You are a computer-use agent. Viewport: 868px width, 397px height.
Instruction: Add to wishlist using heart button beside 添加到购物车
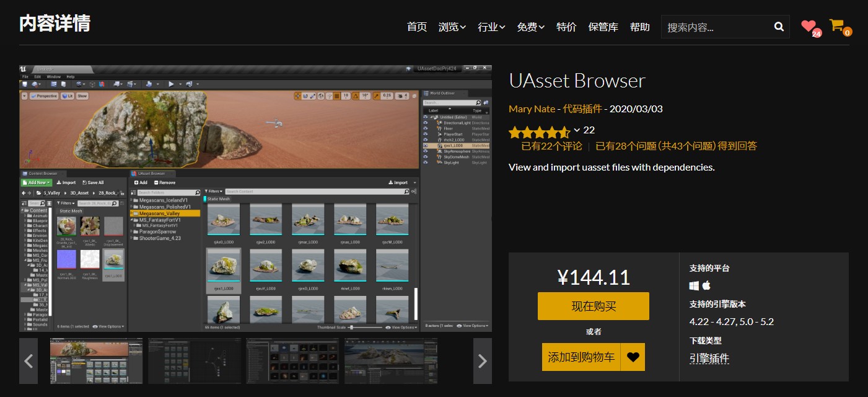pos(633,357)
